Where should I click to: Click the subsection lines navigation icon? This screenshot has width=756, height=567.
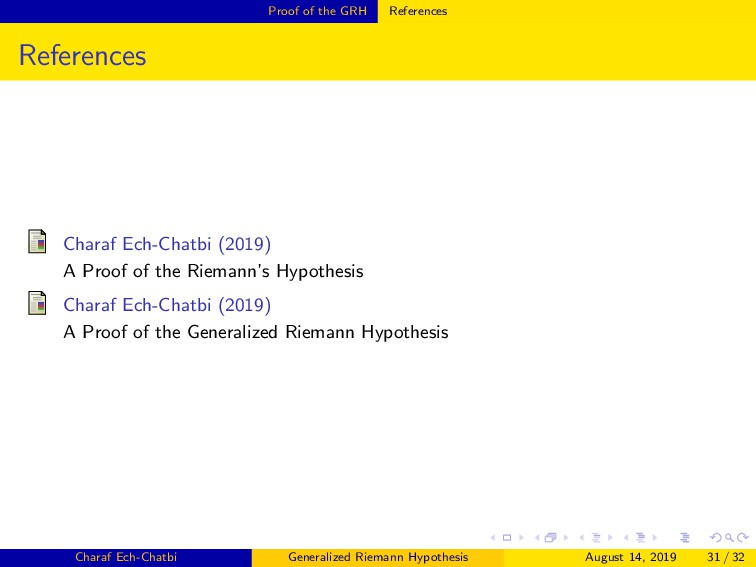(x=596, y=538)
